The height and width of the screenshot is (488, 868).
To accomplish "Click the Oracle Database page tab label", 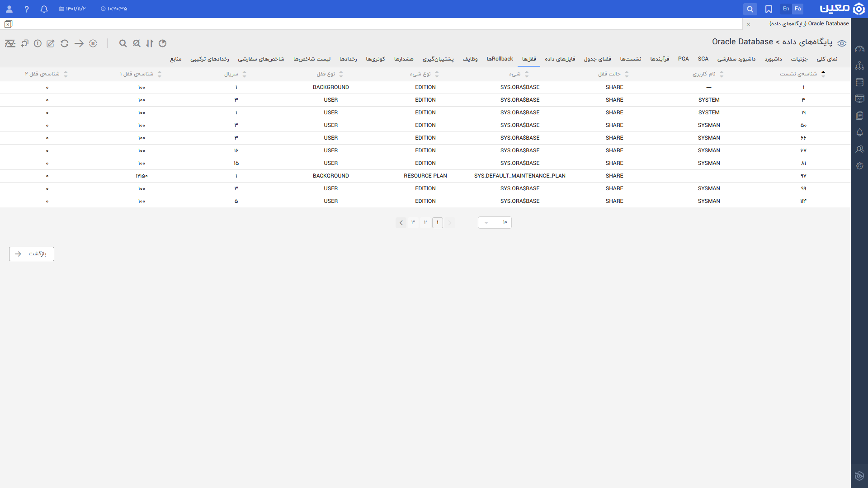I will click(x=809, y=24).
